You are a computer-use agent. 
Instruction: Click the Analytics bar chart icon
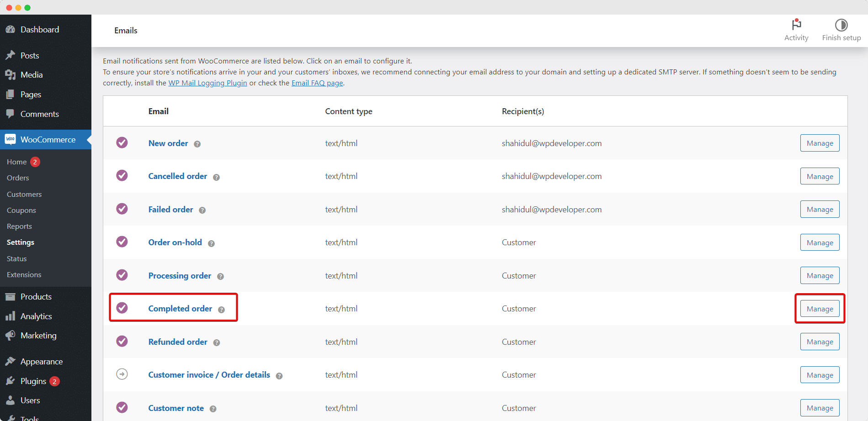coord(10,316)
